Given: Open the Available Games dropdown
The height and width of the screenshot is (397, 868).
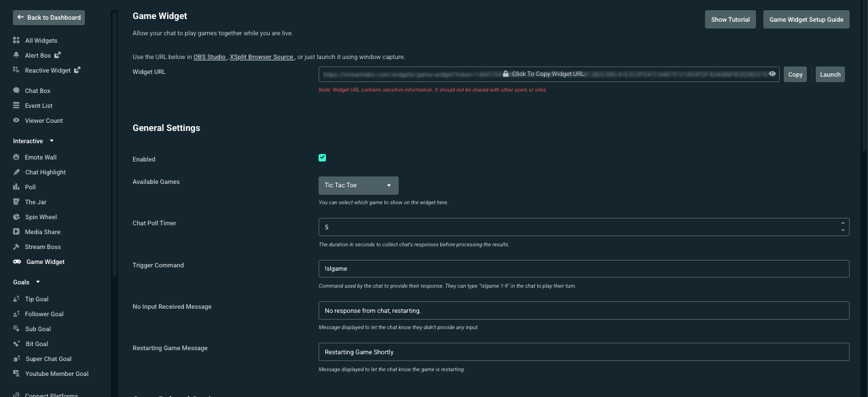Looking at the screenshot, I should [x=358, y=185].
